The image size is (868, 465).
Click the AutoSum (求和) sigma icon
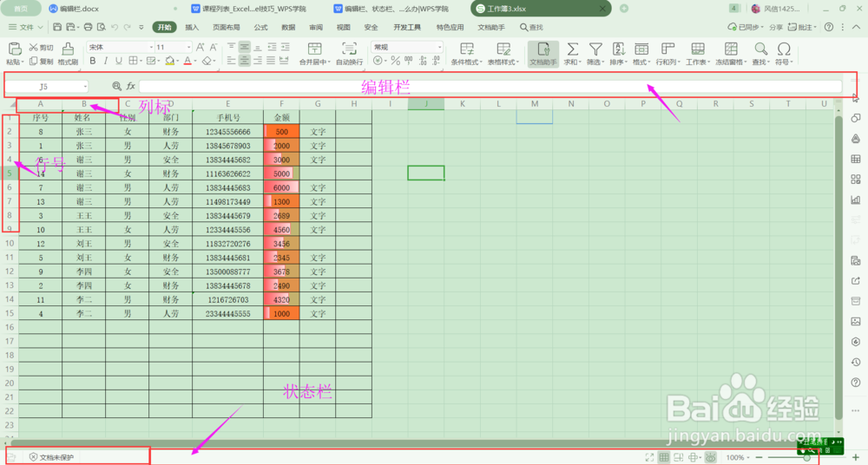tap(572, 49)
